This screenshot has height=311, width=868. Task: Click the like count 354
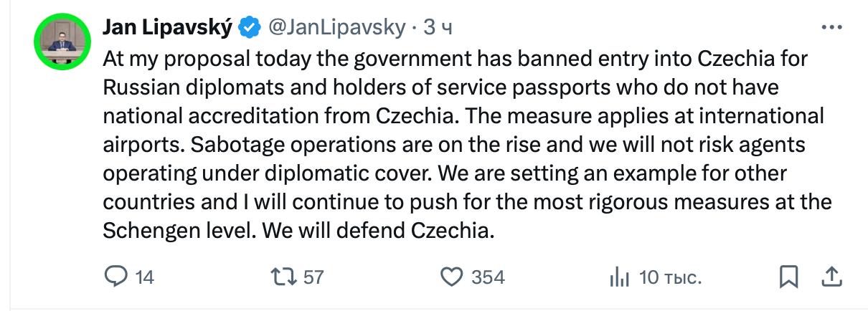click(488, 277)
